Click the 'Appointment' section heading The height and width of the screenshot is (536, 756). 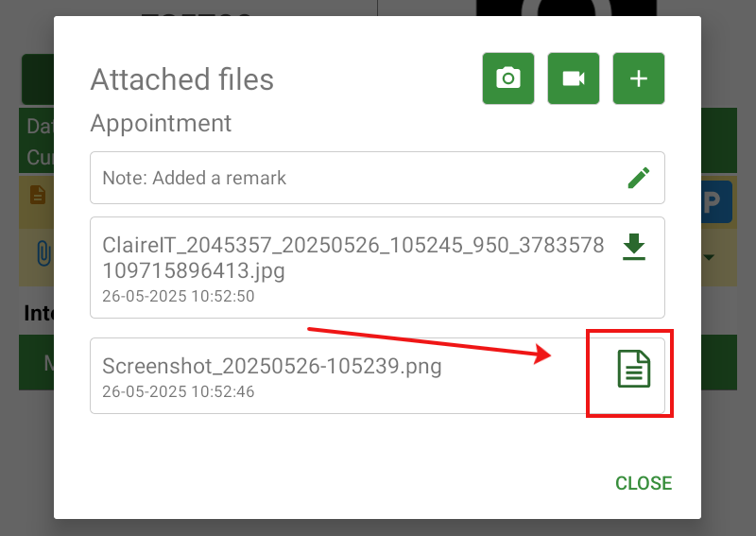click(x=161, y=123)
